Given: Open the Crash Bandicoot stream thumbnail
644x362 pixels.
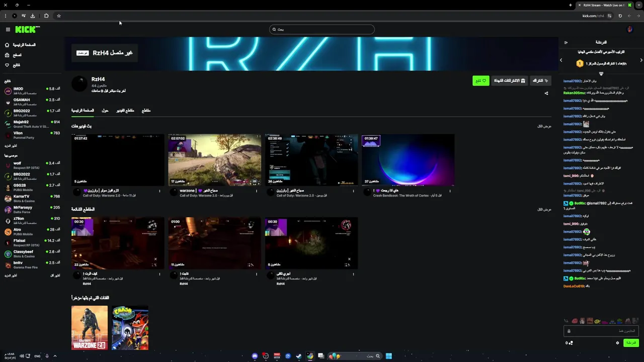Looking at the screenshot, I should point(408,160).
